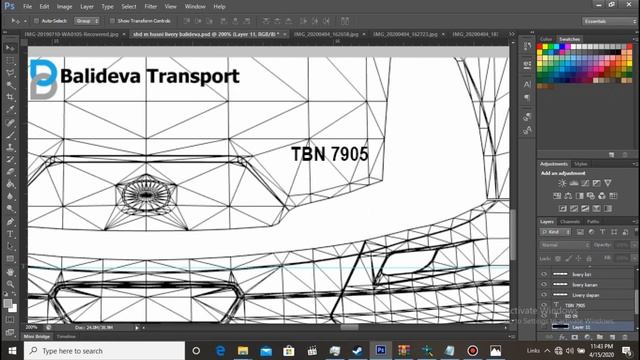640x360 pixels.
Task: Toggle visibility of TBN 7905 layer
Action: (544, 305)
